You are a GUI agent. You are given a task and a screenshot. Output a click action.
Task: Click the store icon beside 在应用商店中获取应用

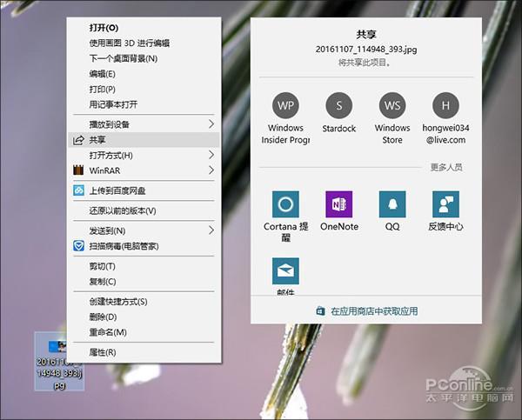(320, 311)
